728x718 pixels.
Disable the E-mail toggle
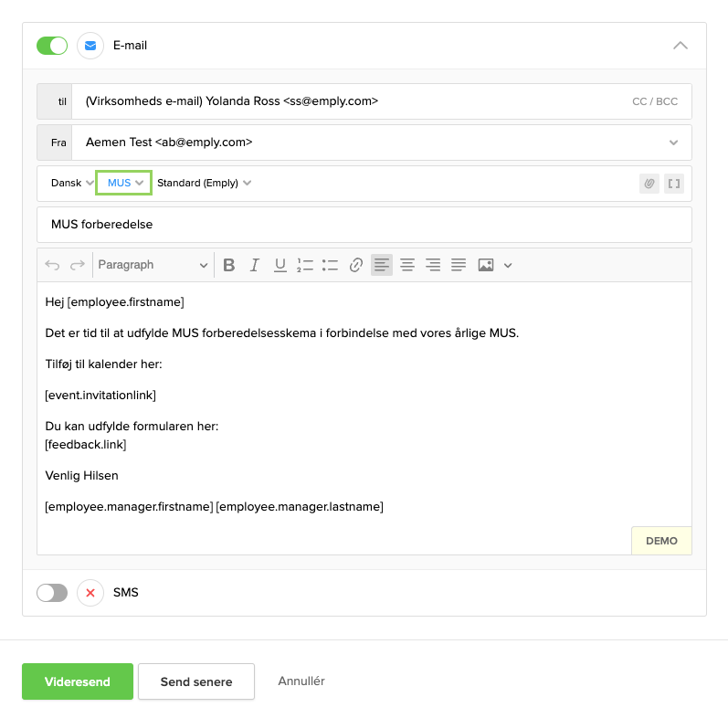(x=52, y=46)
